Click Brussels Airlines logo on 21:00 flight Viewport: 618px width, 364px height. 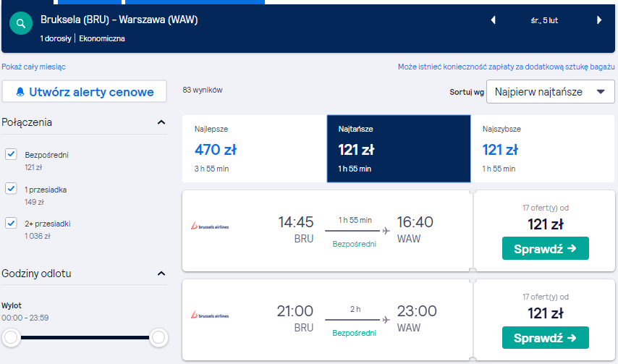[210, 315]
